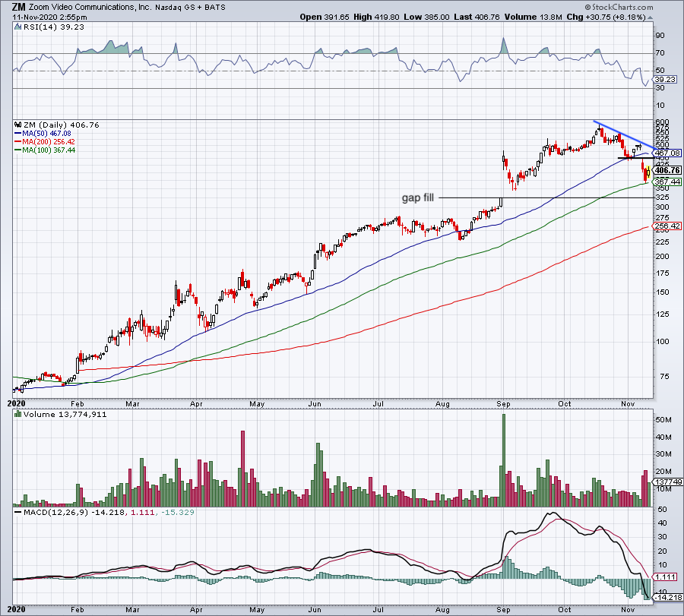The width and height of the screenshot is (684, 616).
Task: Click the -14.218 MACD tag on axis
Action: point(667,597)
